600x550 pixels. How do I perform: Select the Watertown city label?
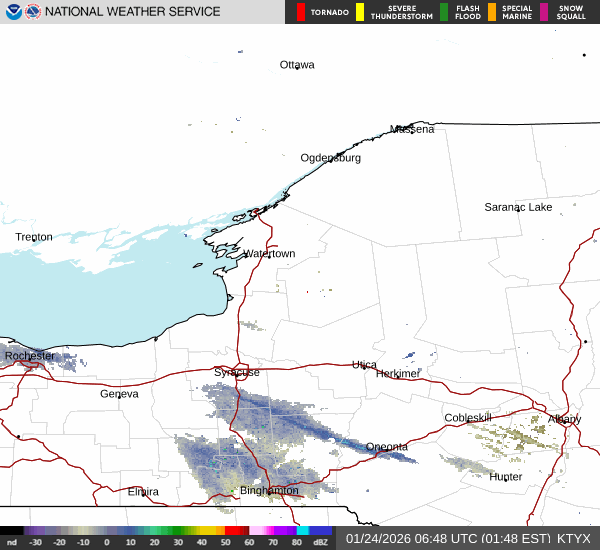269,254
